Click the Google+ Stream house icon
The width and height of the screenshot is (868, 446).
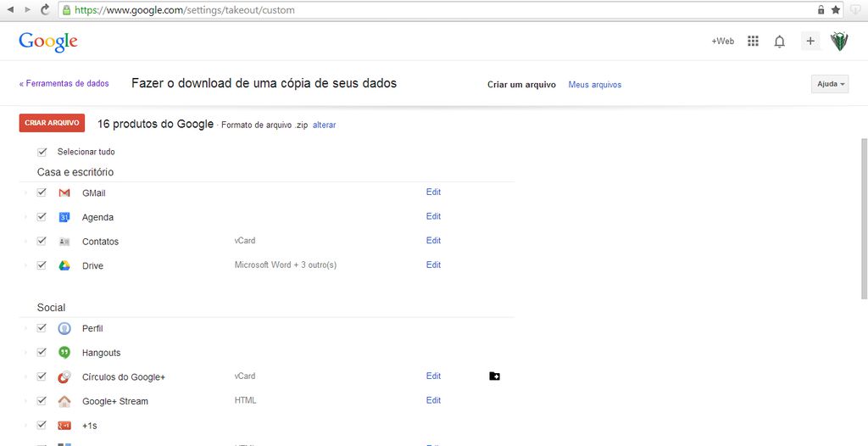click(x=64, y=401)
